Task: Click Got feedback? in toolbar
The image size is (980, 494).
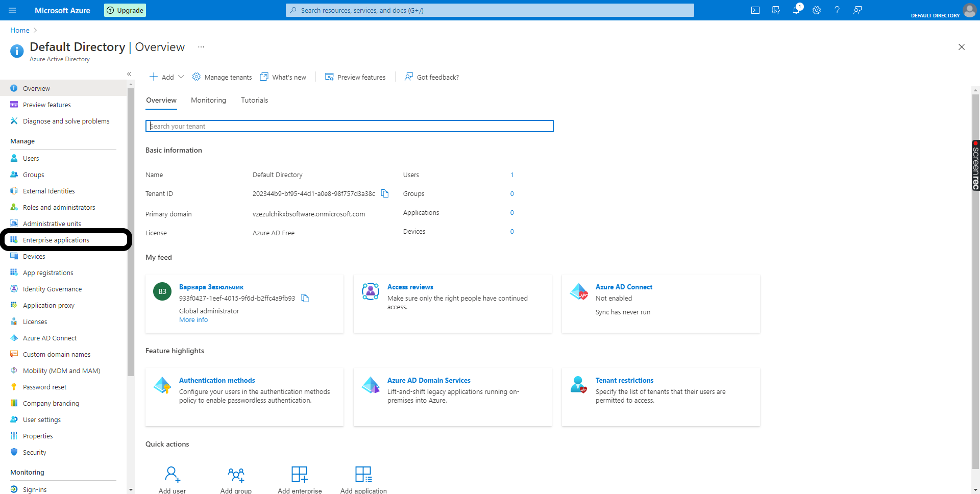Action: 432,77
